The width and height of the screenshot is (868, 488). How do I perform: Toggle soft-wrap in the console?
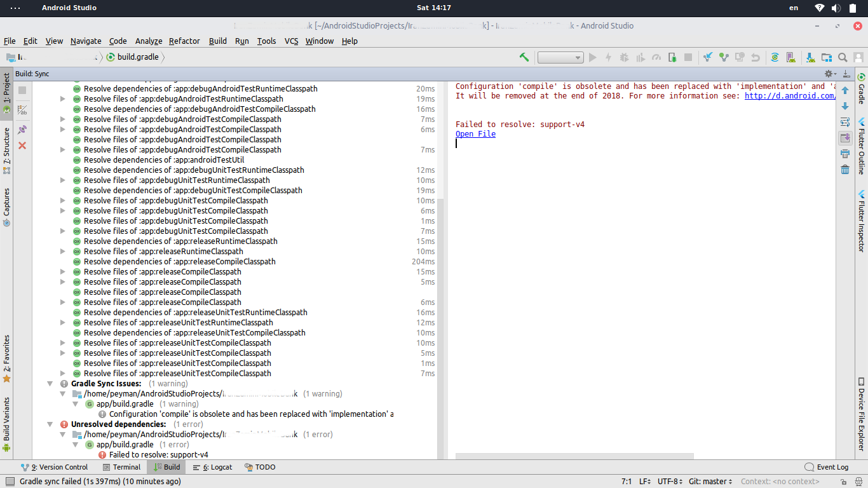click(x=845, y=122)
